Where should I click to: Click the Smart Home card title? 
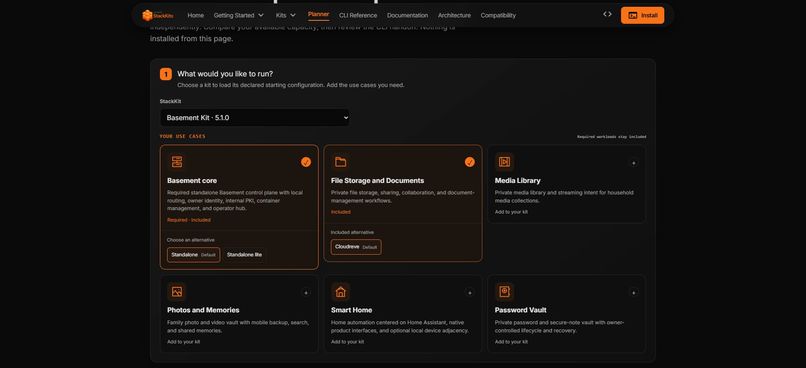coord(351,310)
